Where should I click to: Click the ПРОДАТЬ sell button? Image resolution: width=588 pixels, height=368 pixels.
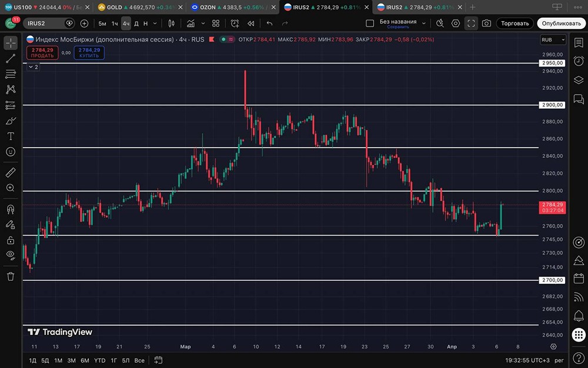point(42,52)
